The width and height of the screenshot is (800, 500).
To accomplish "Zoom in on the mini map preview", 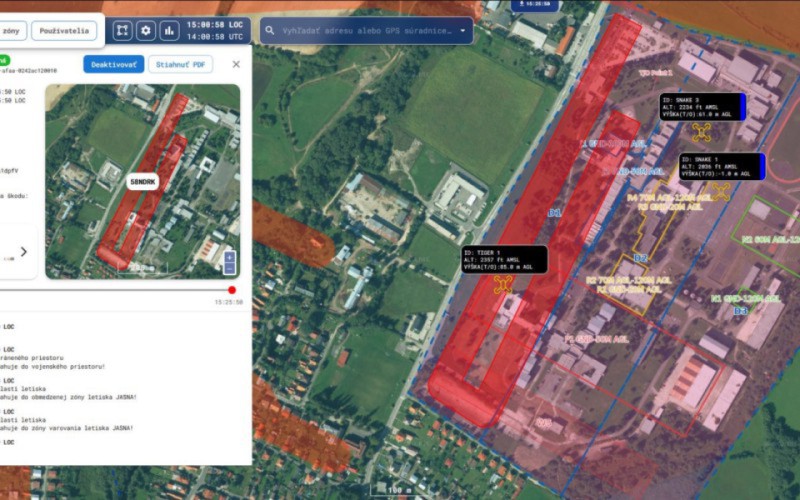I will [230, 257].
